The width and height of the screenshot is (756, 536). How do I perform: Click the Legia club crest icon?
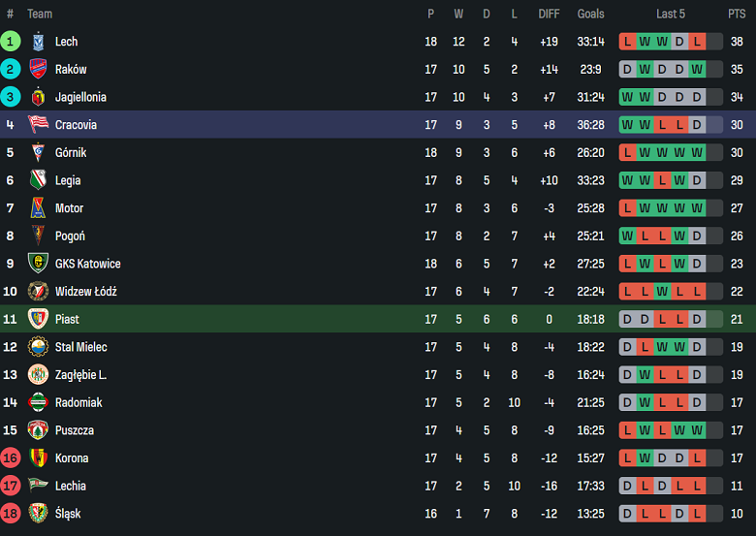coord(38,180)
